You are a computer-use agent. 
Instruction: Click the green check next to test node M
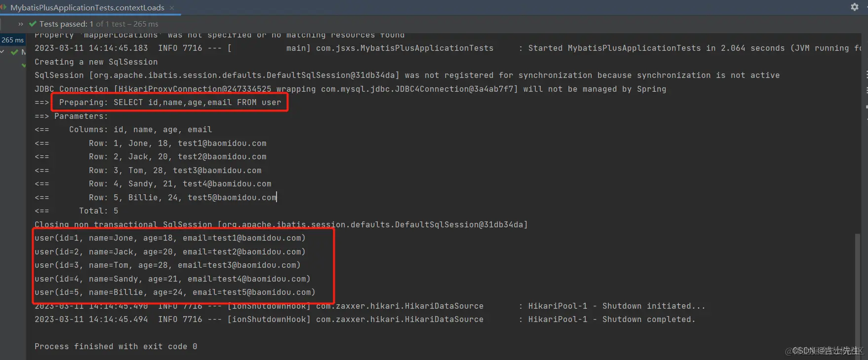click(14, 52)
